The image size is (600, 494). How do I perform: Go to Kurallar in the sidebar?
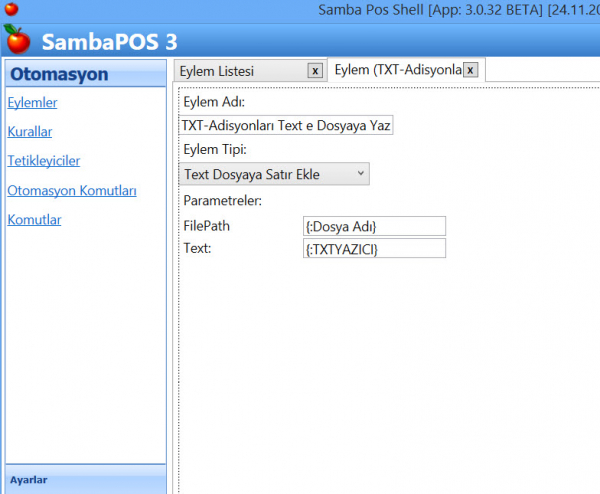[x=30, y=131]
